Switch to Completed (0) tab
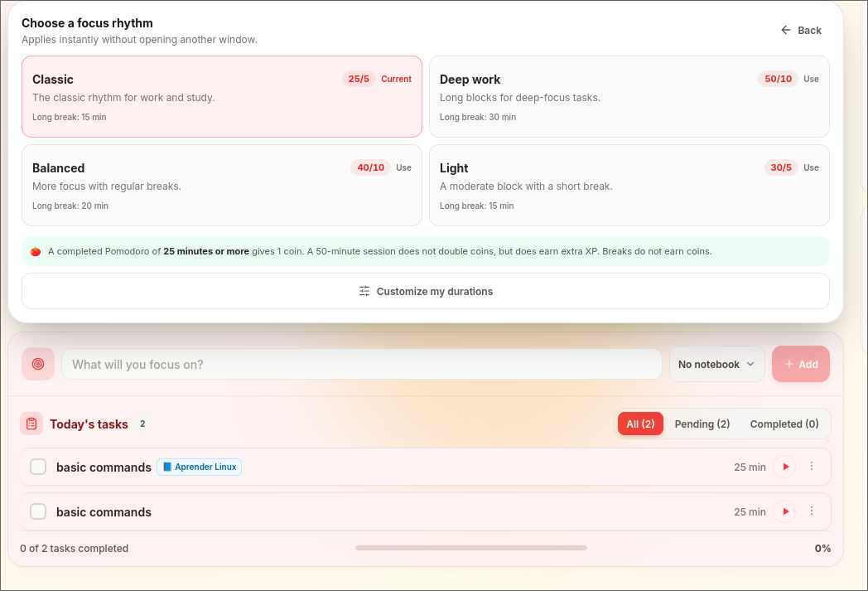 [784, 424]
